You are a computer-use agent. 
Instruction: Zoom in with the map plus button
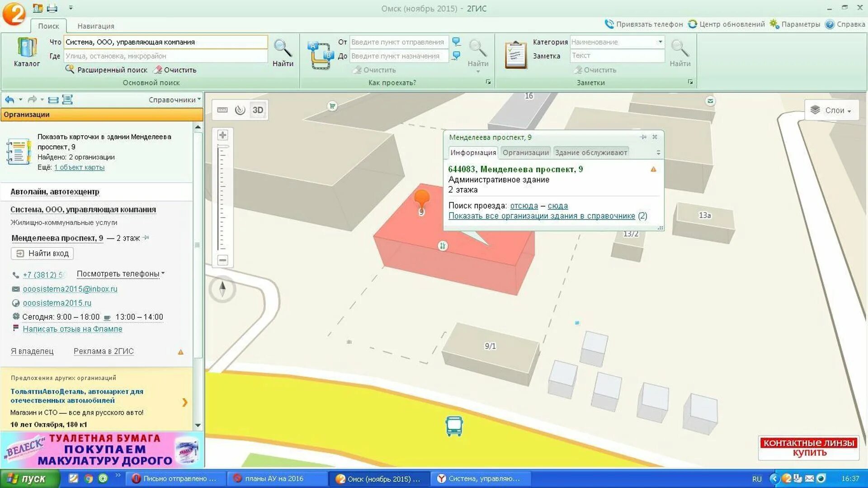click(x=222, y=135)
